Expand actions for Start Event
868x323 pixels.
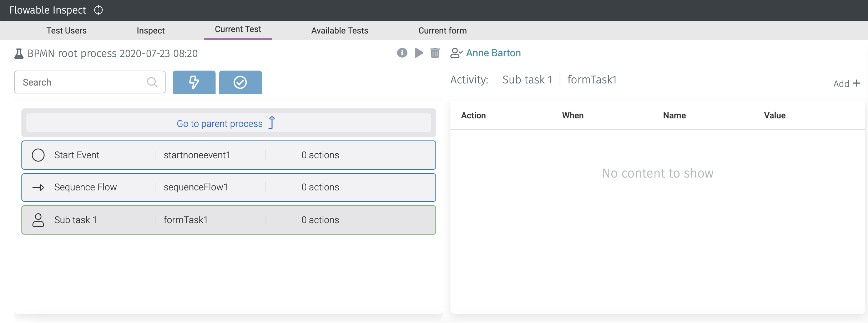pos(320,155)
